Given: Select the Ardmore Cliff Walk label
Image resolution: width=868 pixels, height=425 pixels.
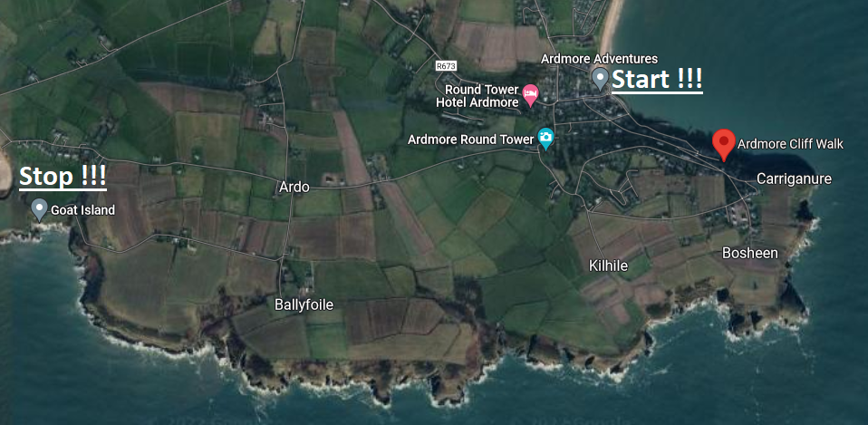Looking at the screenshot, I should click(790, 144).
